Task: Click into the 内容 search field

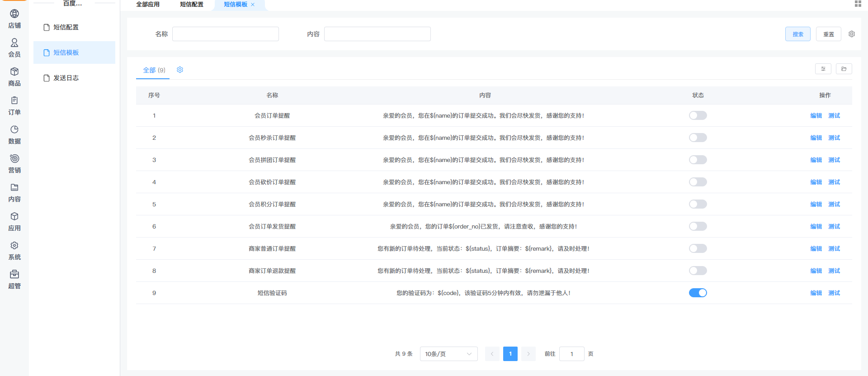Action: point(377,34)
